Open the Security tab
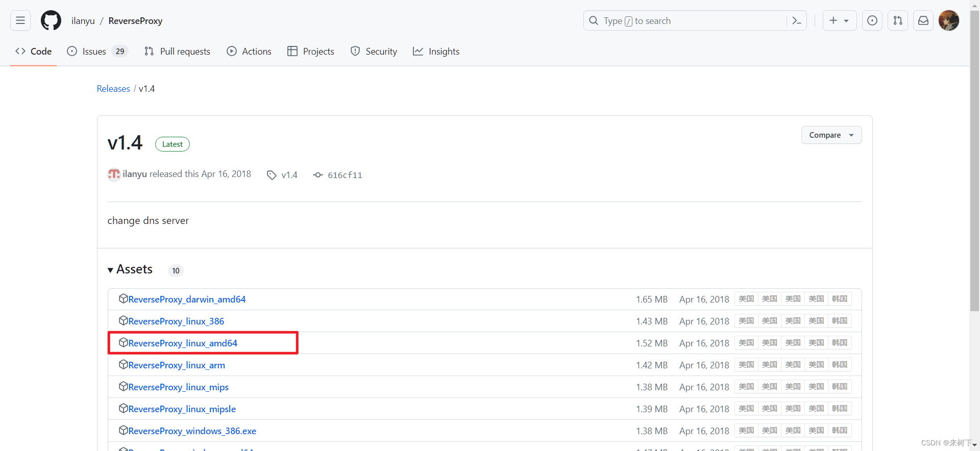This screenshot has height=451, width=980. [374, 51]
